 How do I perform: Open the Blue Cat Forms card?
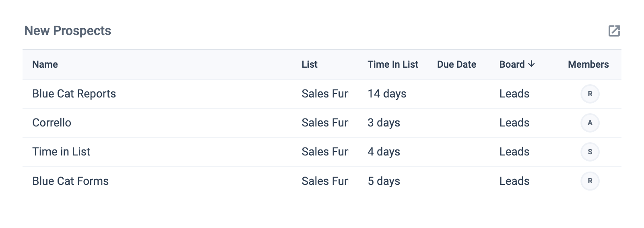pos(70,181)
